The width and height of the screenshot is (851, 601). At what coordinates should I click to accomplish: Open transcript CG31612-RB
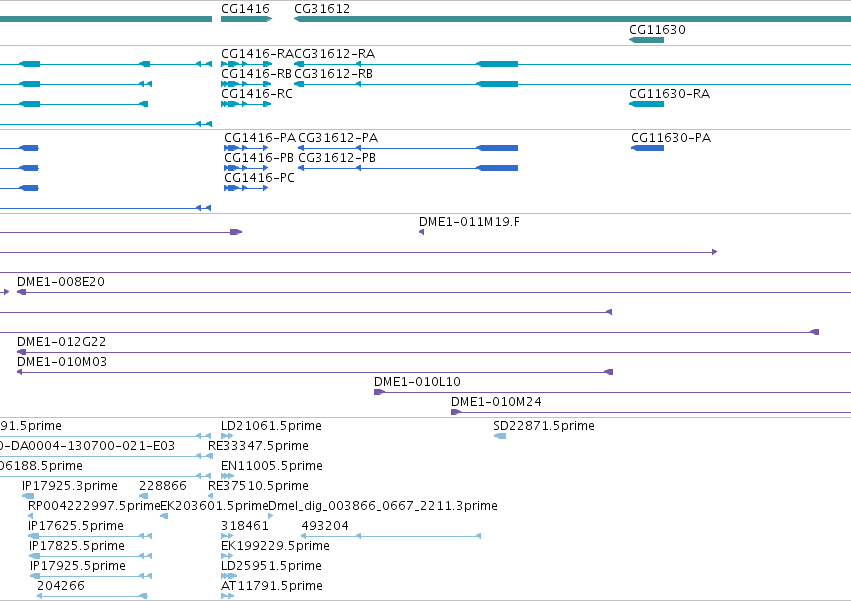point(572,84)
